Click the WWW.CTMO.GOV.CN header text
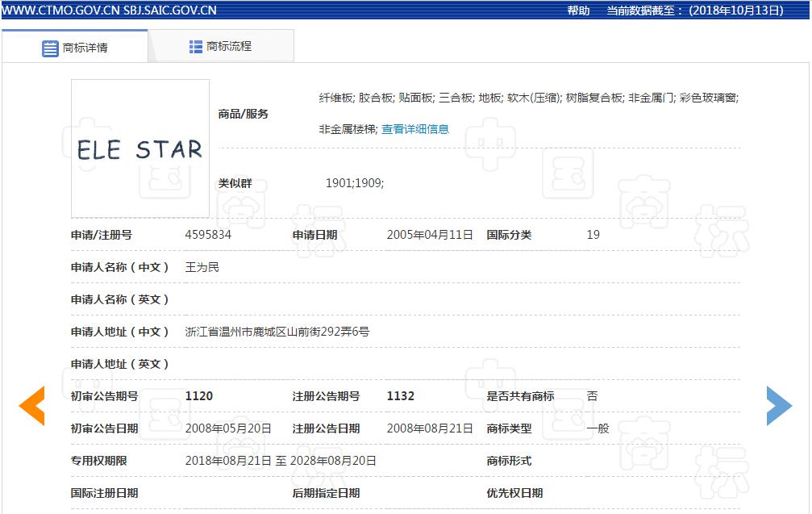This screenshot has width=812, height=514. pyautogui.click(x=60, y=10)
